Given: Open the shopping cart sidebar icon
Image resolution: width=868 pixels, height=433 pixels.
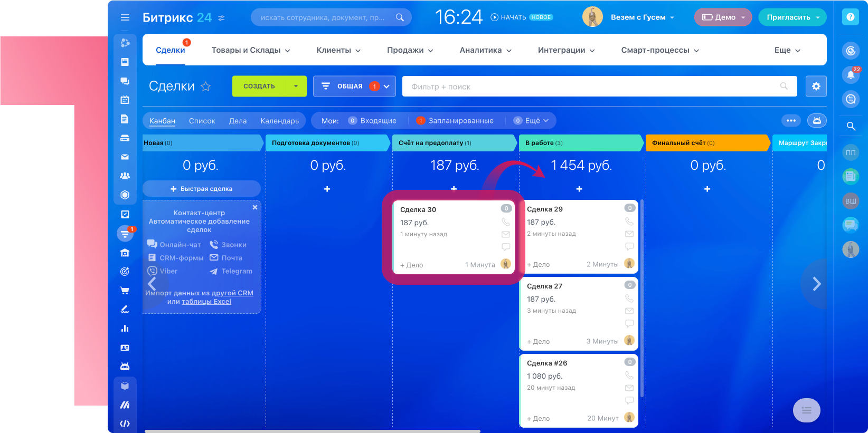Looking at the screenshot, I should tap(125, 290).
